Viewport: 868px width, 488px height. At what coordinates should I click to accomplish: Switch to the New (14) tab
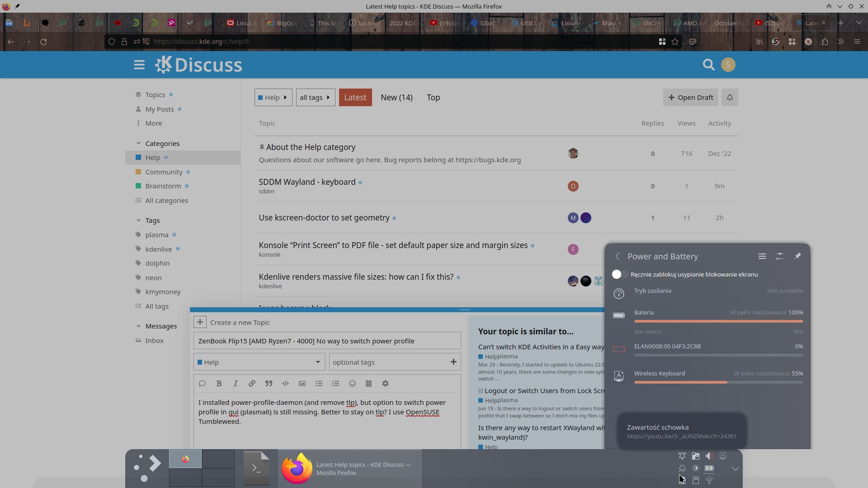(x=396, y=97)
